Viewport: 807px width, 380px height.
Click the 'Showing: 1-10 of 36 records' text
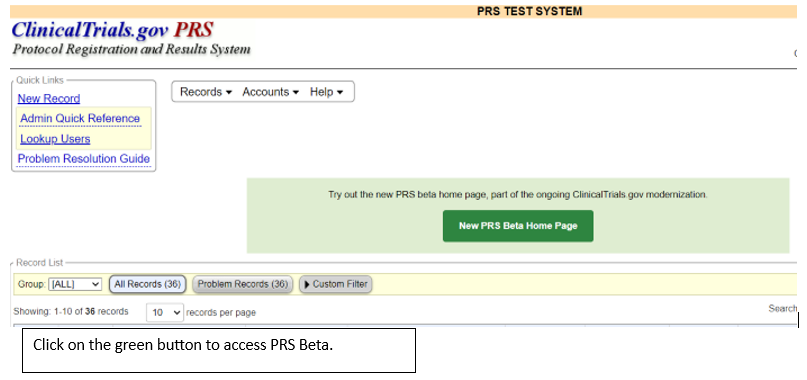(71, 312)
